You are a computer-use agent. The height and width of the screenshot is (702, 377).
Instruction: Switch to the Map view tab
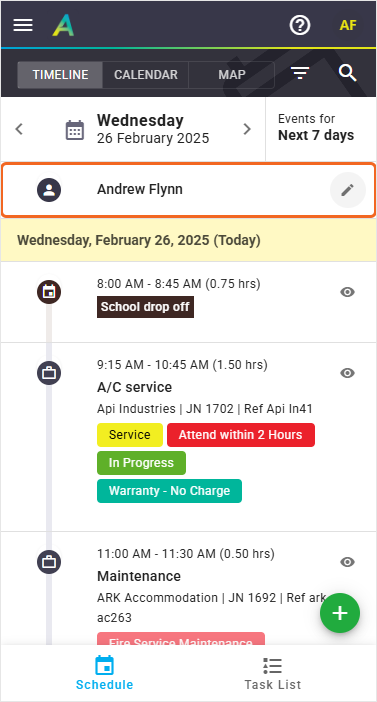point(231,74)
